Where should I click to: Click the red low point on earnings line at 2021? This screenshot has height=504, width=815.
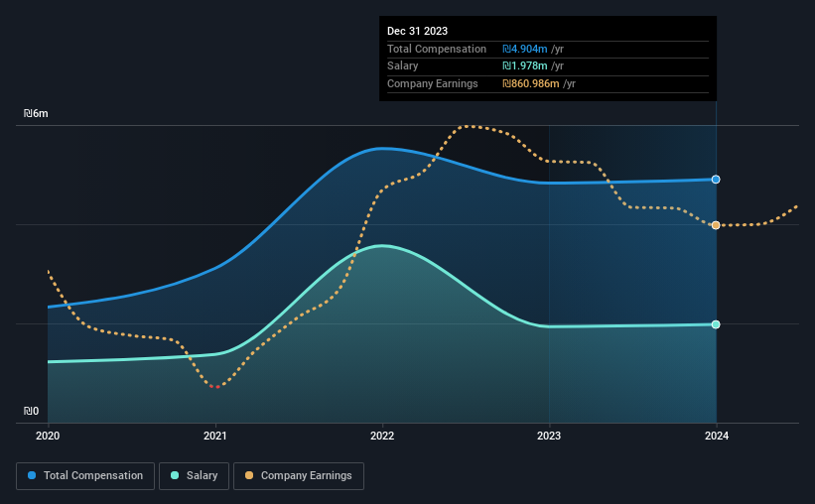click(x=214, y=387)
